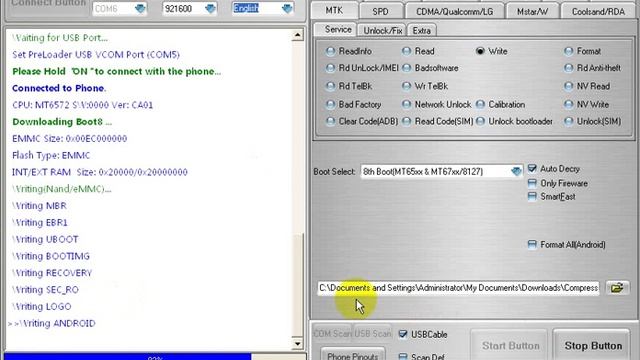Image resolution: width=640 pixels, height=360 pixels.
Task: Click the USB Scan button
Action: coord(372,333)
